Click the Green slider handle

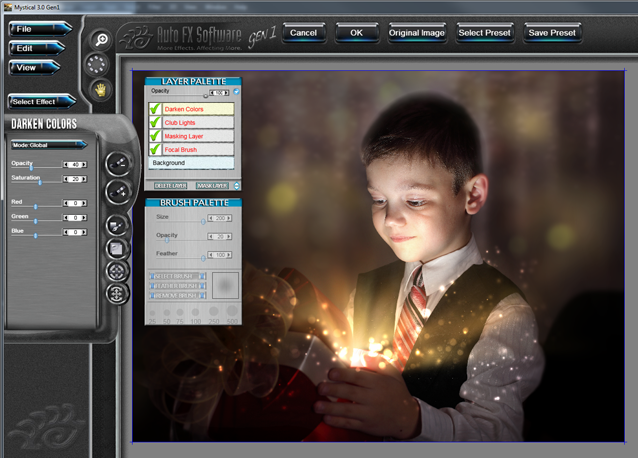36,221
